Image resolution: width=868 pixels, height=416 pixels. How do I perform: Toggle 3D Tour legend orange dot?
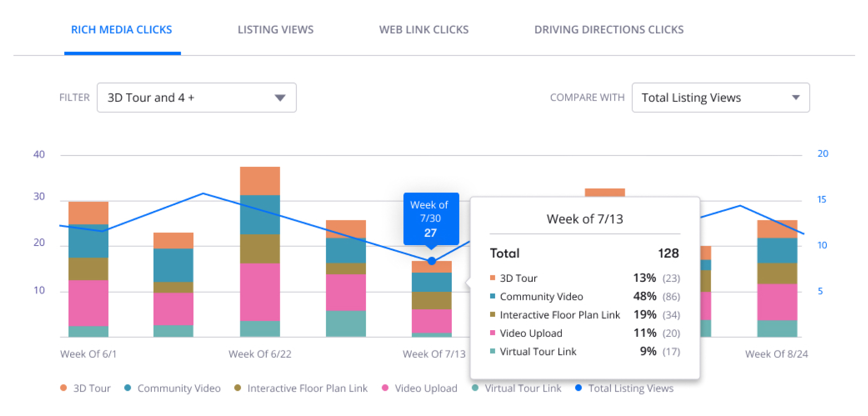(x=64, y=388)
